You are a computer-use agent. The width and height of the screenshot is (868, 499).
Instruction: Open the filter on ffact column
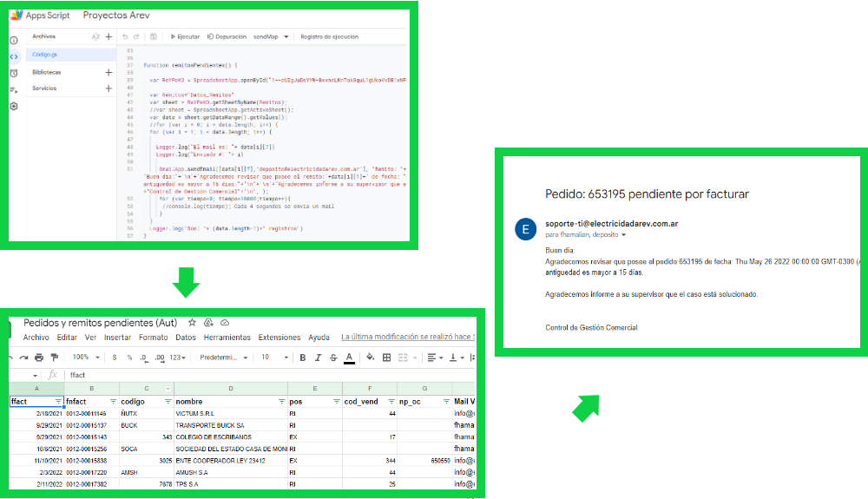click(58, 402)
